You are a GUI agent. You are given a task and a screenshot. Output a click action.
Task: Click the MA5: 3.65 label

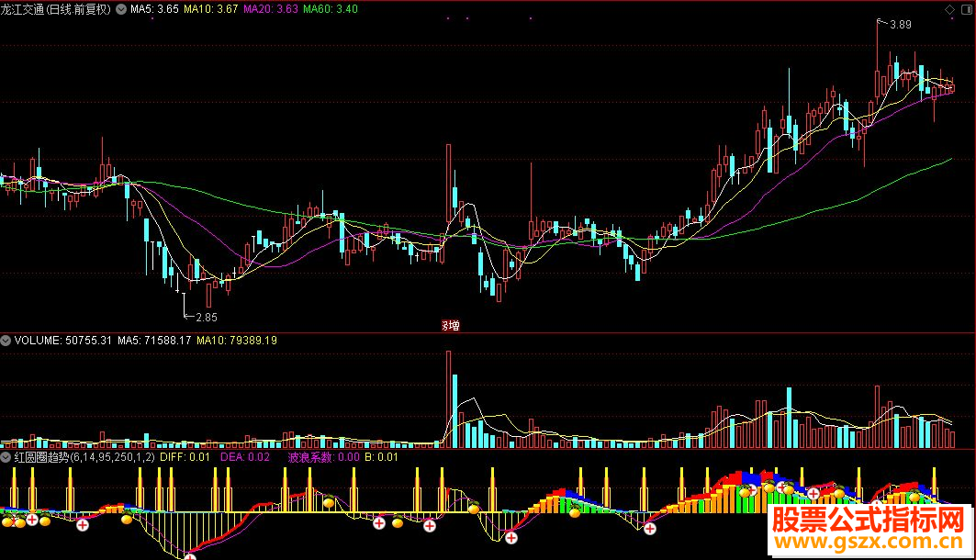154,9
